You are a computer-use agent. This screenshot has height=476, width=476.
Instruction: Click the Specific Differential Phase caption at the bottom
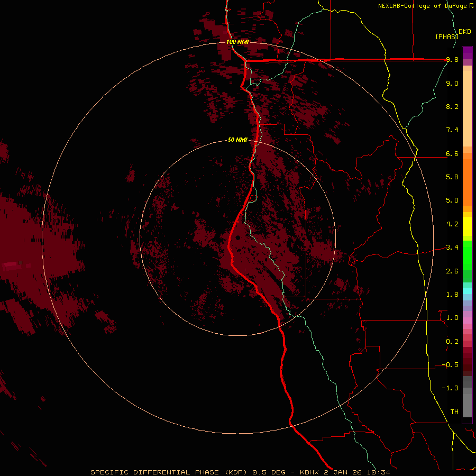240,472
